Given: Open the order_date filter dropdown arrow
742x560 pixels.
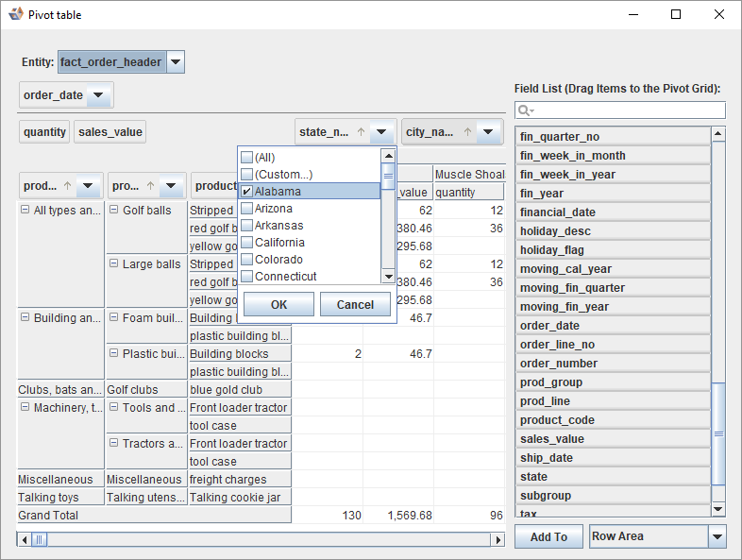Looking at the screenshot, I should (x=99, y=95).
